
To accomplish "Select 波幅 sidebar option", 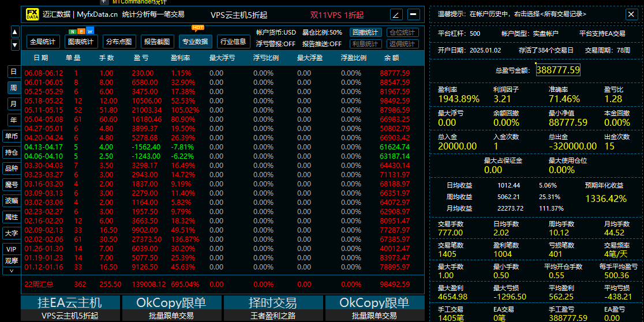I will point(12,201).
